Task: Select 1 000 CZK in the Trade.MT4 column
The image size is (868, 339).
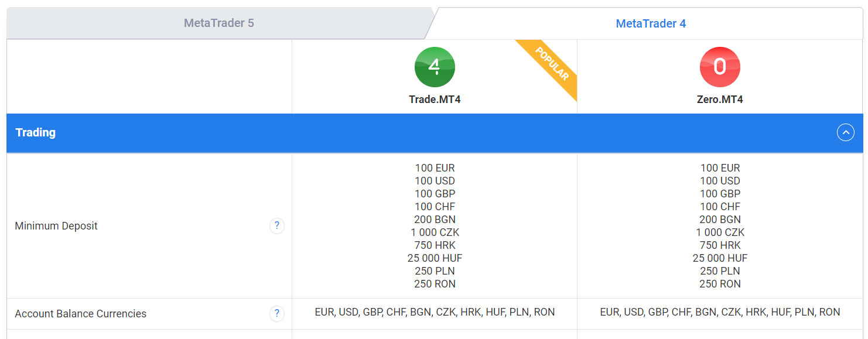Action: [x=435, y=232]
